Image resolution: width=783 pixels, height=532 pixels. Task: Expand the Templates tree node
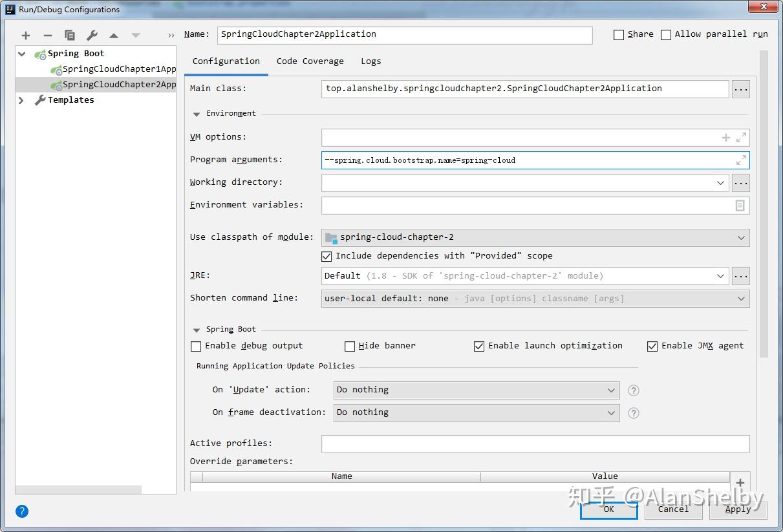pos(20,100)
